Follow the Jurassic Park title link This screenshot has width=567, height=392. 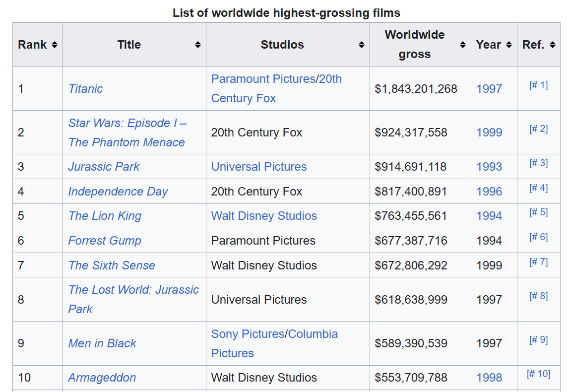click(x=104, y=167)
